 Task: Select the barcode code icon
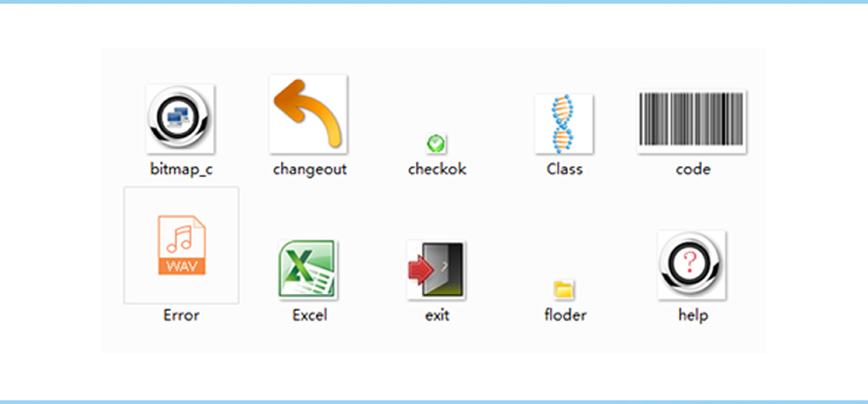pos(691,121)
